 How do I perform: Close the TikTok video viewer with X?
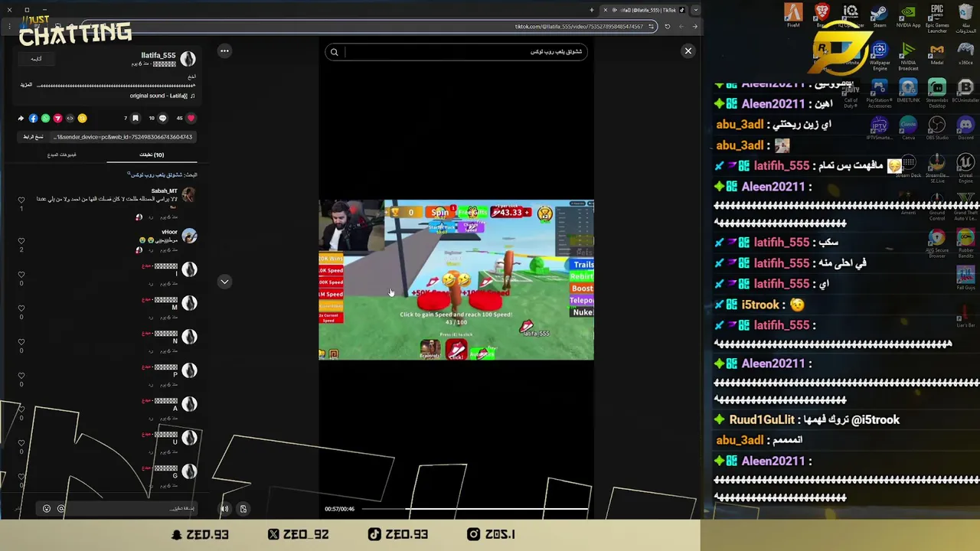tap(688, 51)
